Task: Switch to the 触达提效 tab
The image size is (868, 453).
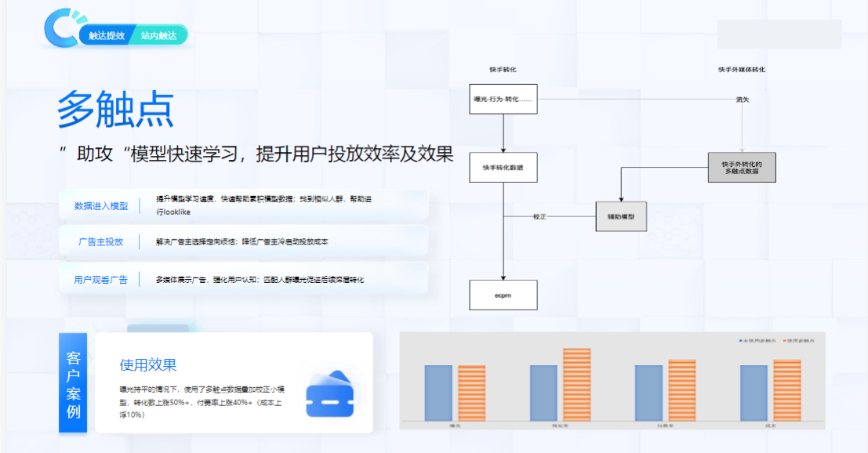Action: click(107, 35)
